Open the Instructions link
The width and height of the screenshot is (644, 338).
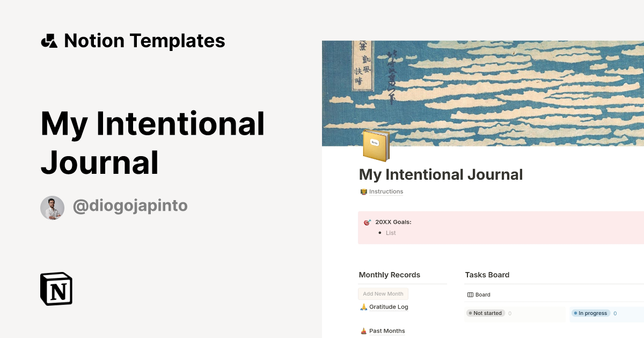point(386,192)
